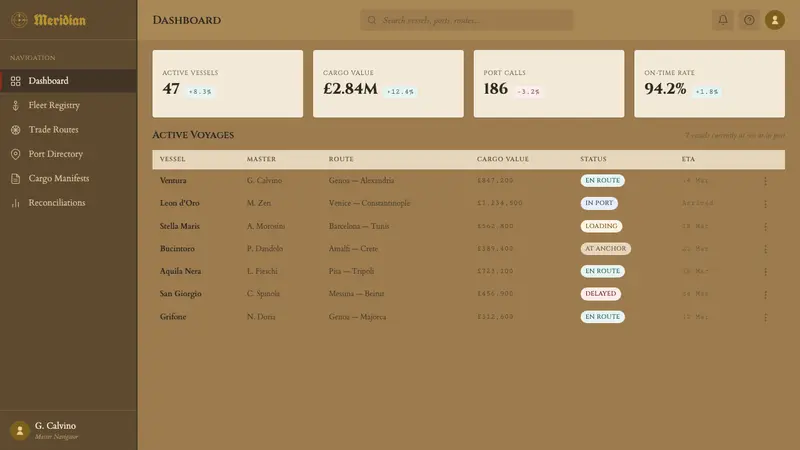
Task: Open row actions menu for Leon d'Oro
Action: point(765,204)
